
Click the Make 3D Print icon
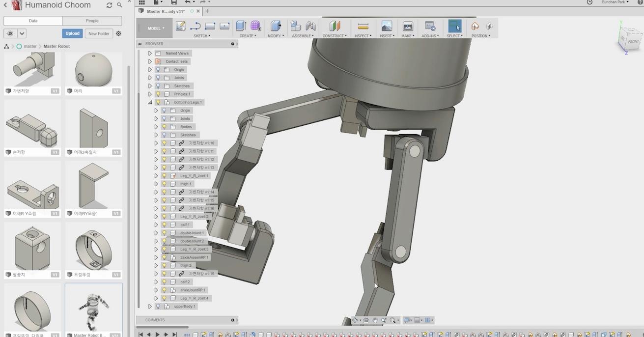(x=408, y=26)
